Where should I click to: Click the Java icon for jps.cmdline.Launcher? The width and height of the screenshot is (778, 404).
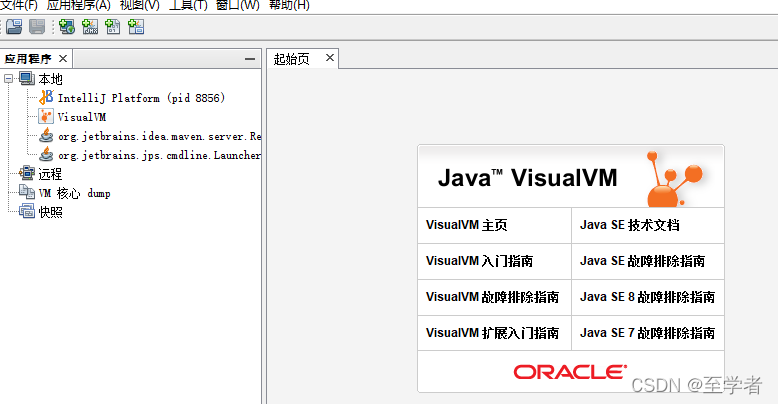tap(46, 154)
